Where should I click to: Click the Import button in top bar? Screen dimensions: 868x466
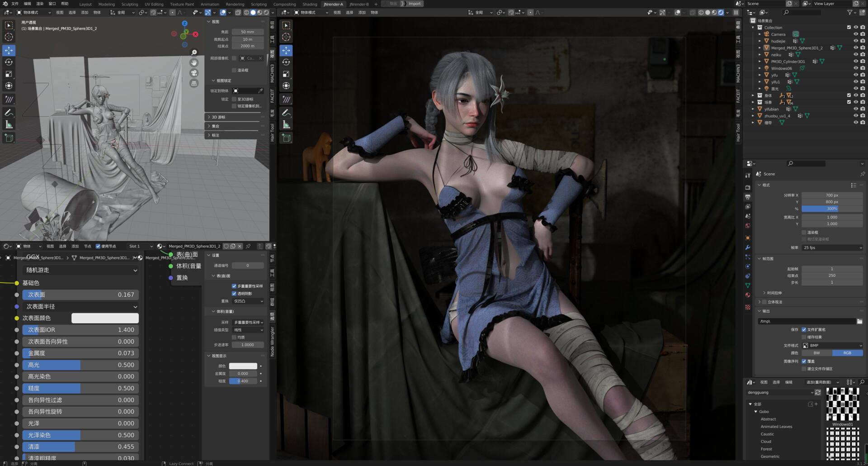(x=415, y=4)
